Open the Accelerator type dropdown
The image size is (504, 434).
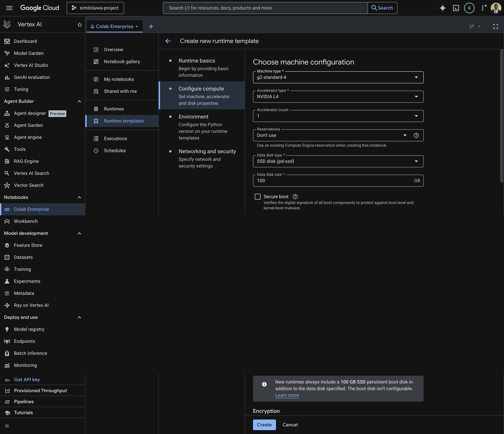(x=338, y=96)
